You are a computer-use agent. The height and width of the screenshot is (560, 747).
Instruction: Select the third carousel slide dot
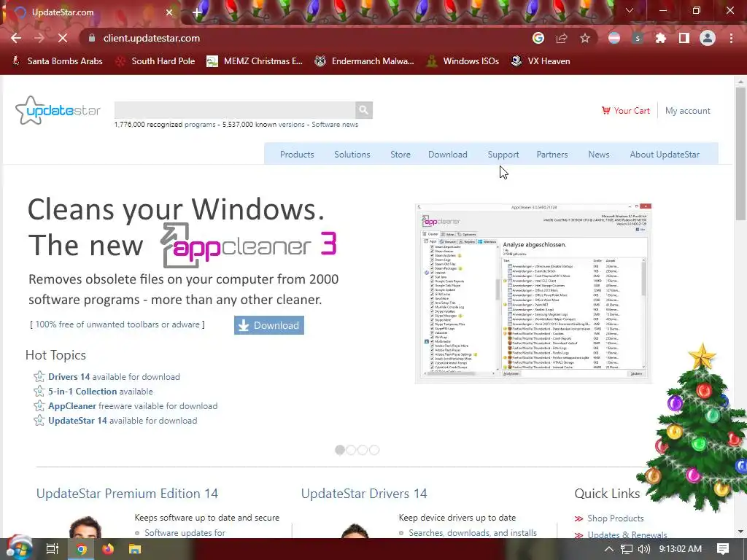363,450
